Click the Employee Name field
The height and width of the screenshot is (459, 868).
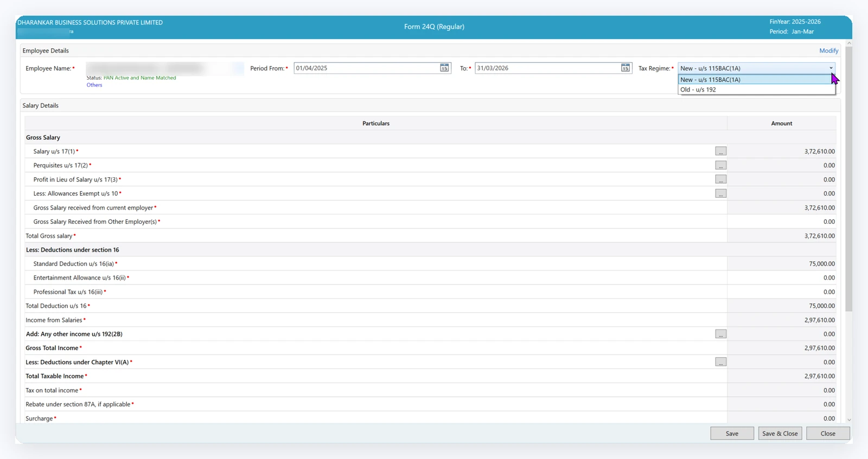click(x=165, y=68)
